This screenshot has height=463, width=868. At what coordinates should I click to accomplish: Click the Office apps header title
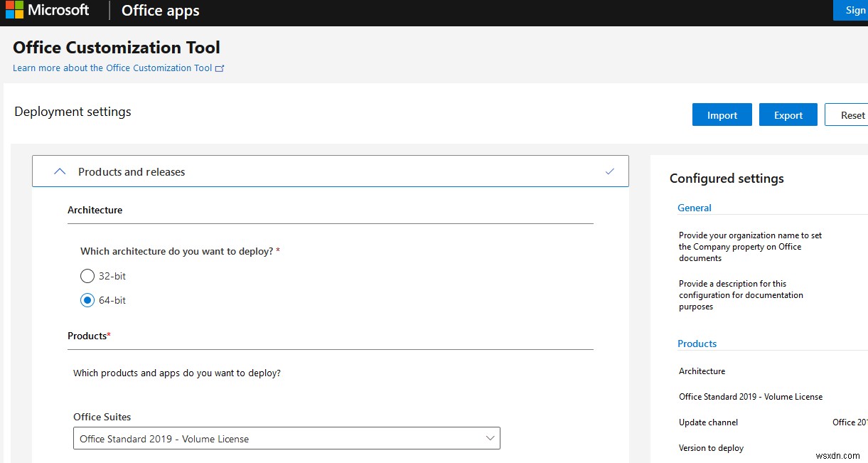coord(161,11)
